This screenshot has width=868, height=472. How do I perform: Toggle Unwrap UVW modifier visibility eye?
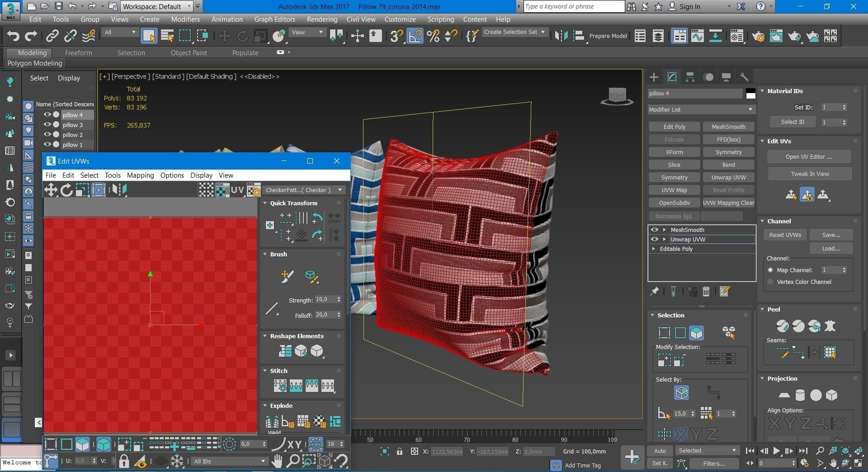(x=654, y=239)
